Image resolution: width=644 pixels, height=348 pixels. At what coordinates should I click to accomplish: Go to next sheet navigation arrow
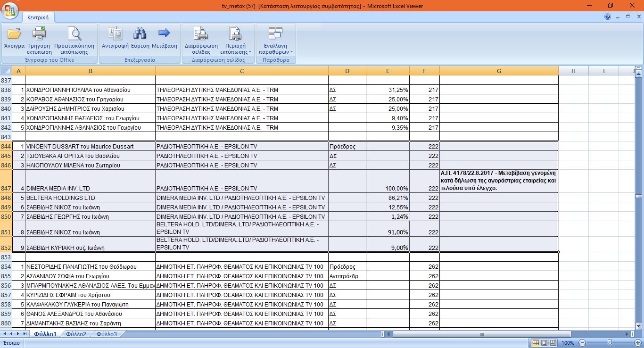coord(18,334)
